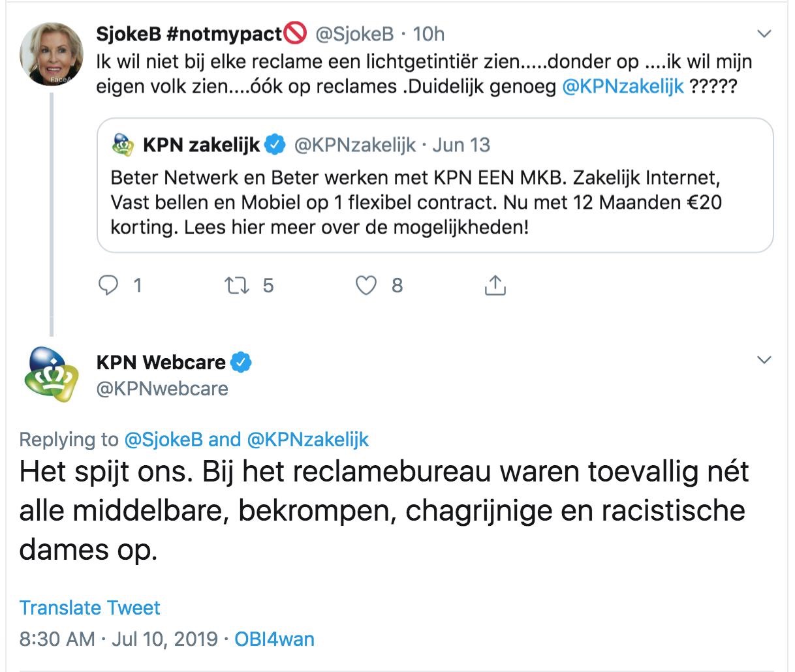
Task: Click @KPNzakelijk in Replying to line
Action: pos(307,440)
